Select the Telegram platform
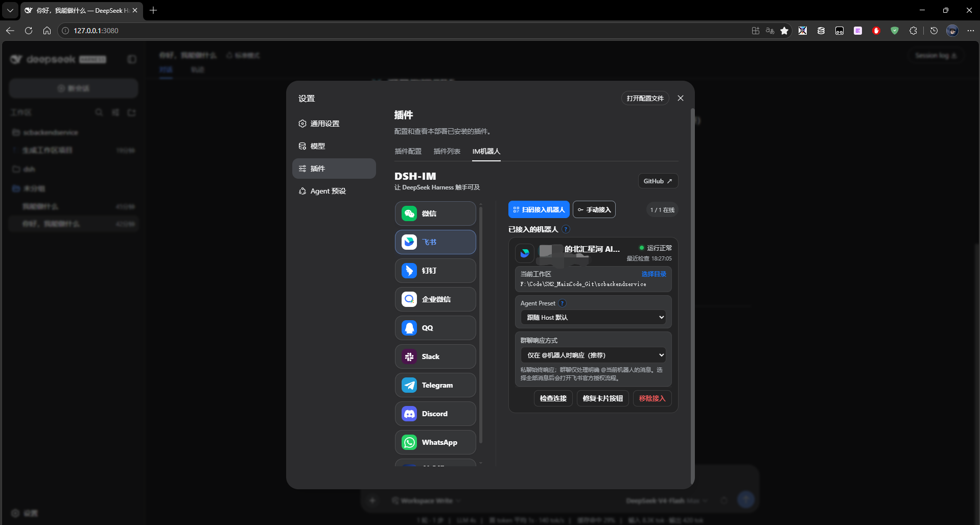The width and height of the screenshot is (980, 525). (x=435, y=385)
